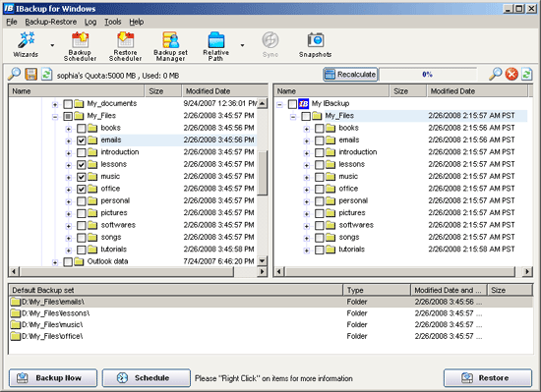Sort backup set list by Type column
The image size is (541, 392).
coord(377,290)
